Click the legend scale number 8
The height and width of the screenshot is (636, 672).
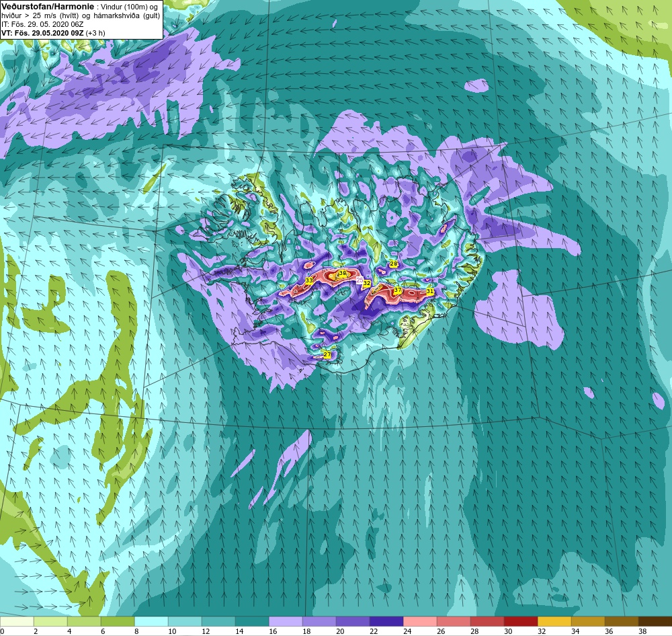[138, 631]
